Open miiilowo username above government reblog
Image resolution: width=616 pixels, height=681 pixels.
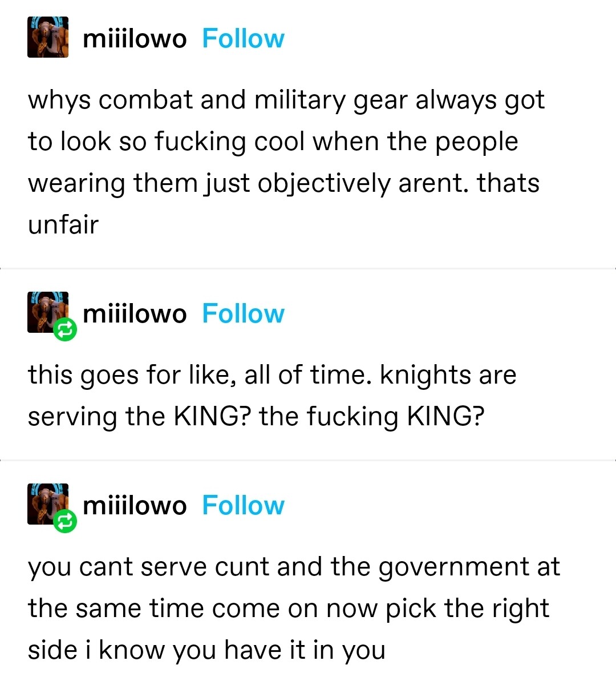pyautogui.click(x=135, y=506)
